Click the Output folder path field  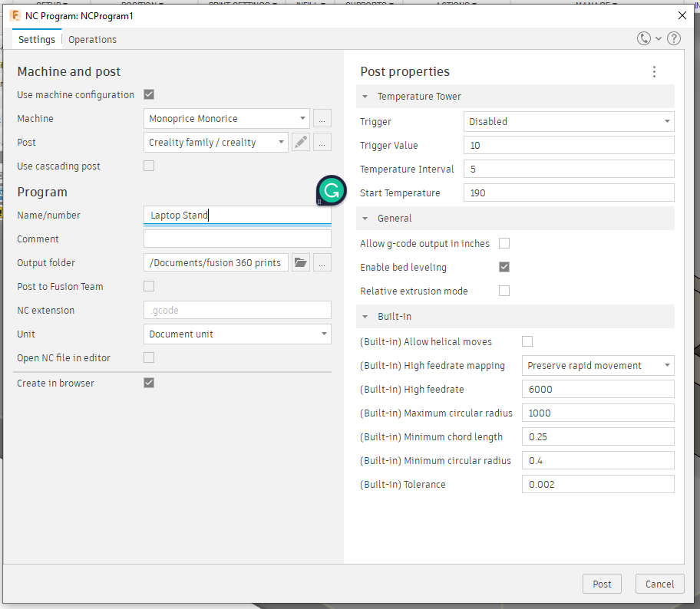pos(216,263)
